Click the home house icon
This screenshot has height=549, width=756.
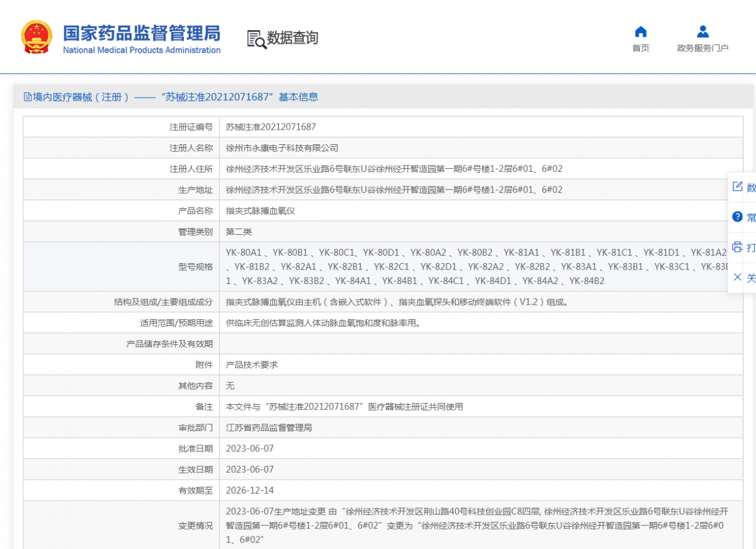click(641, 32)
